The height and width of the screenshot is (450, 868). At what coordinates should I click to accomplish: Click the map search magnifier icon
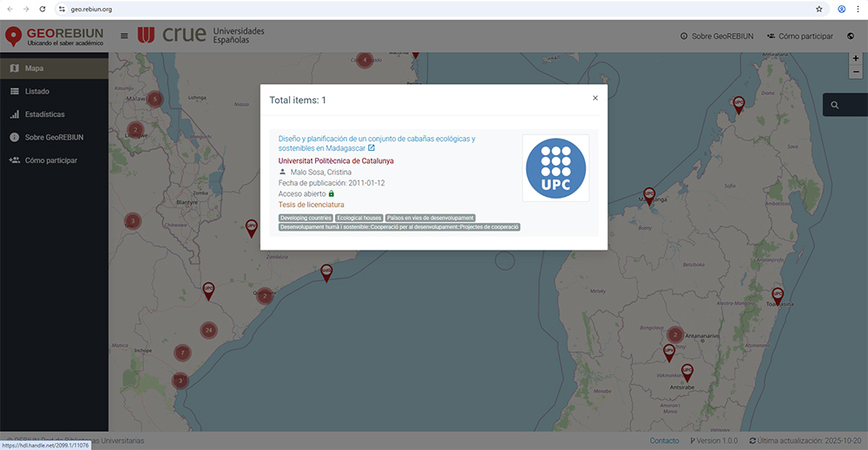pyautogui.click(x=835, y=105)
